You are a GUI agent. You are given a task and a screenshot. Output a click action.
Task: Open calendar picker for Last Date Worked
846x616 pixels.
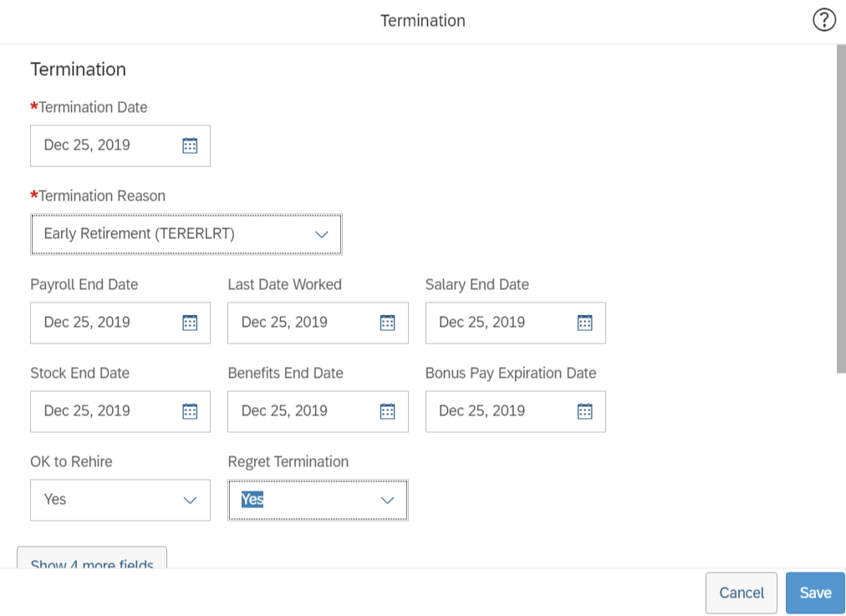(x=387, y=323)
